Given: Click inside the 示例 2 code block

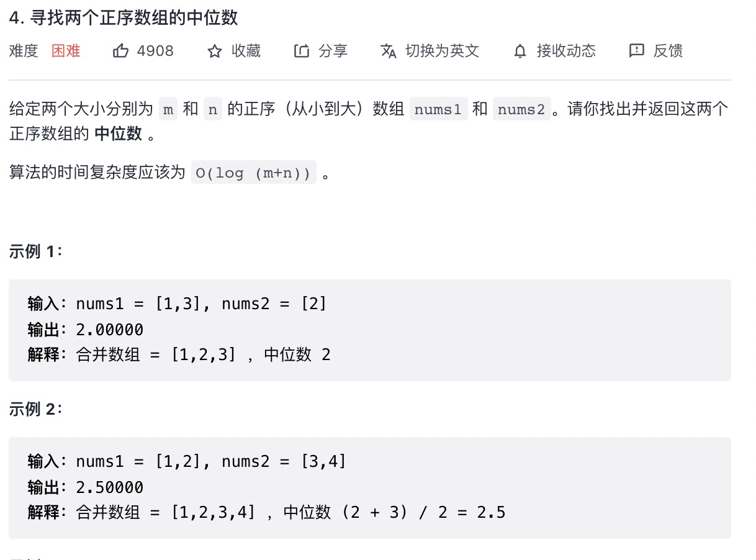Looking at the screenshot, I should (x=370, y=487).
